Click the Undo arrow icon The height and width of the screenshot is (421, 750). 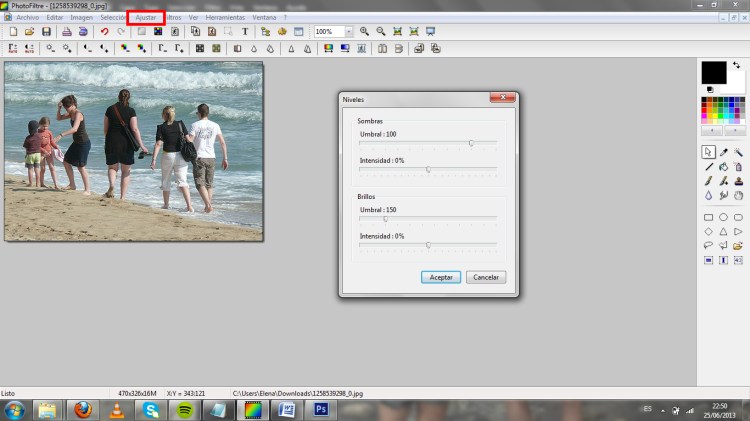pos(104,32)
